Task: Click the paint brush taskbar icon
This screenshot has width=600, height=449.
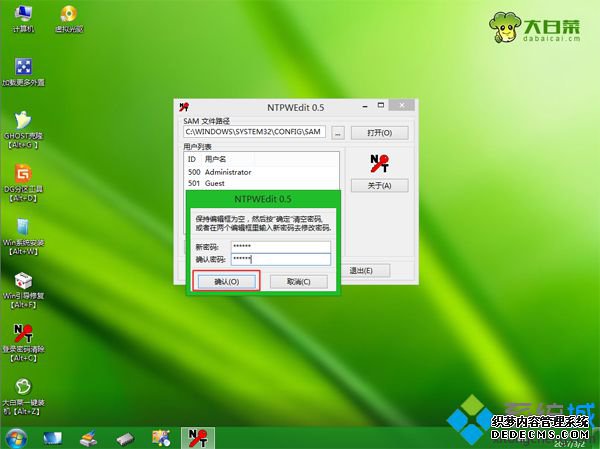Action: pos(88,438)
